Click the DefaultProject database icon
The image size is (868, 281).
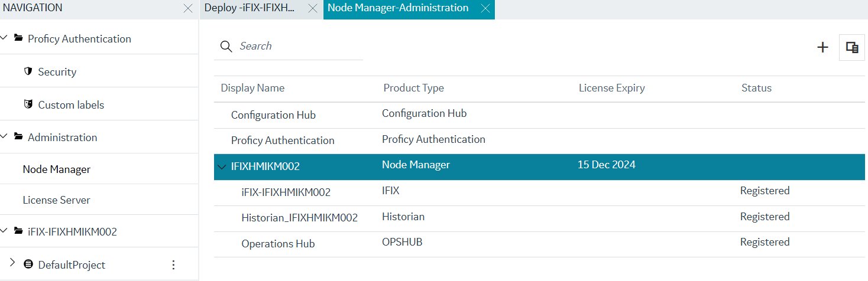pyautogui.click(x=28, y=264)
